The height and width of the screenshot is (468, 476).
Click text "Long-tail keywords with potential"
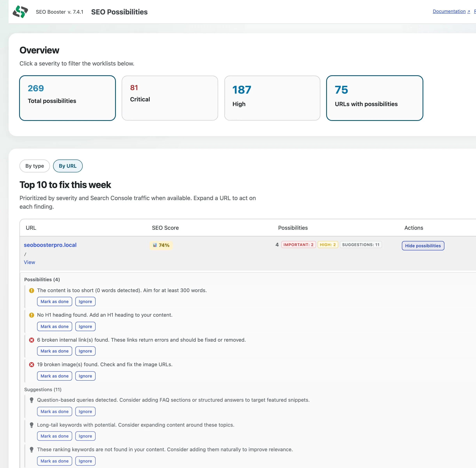(x=77, y=425)
